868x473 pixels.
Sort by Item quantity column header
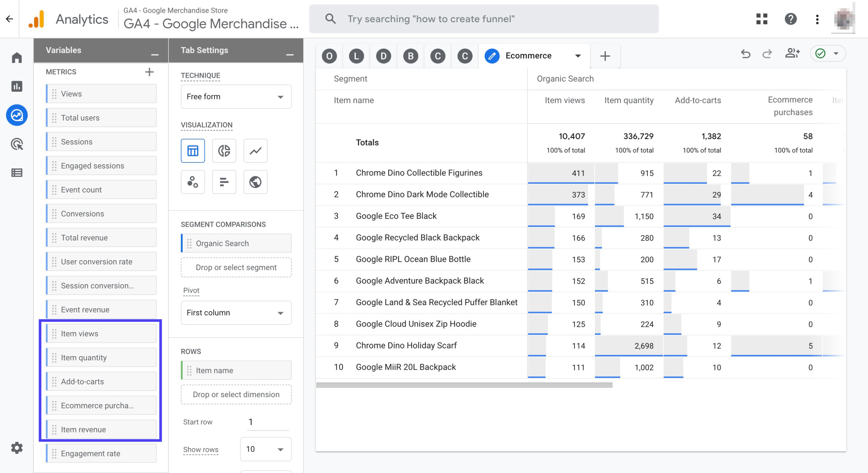tap(629, 100)
